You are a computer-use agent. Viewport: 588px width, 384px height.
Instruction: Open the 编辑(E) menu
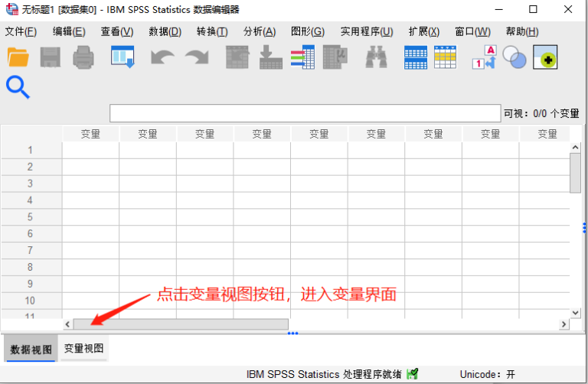click(x=69, y=32)
